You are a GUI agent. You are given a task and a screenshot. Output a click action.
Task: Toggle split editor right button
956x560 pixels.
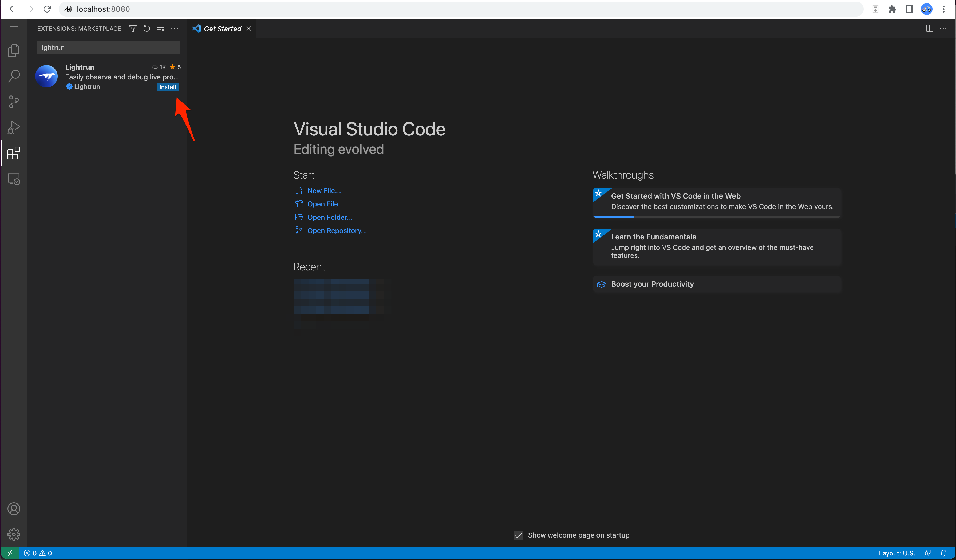929,29
